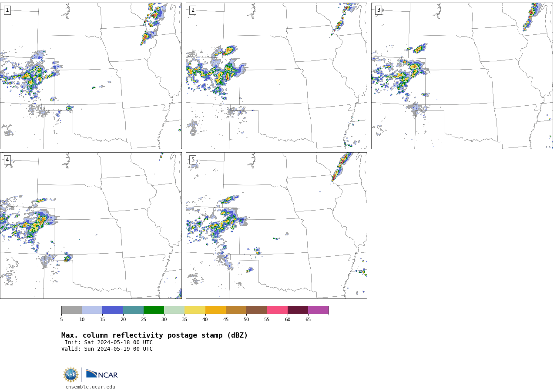Click the tan 45-50 dBZ swatch
557x392 pixels.
(236, 310)
